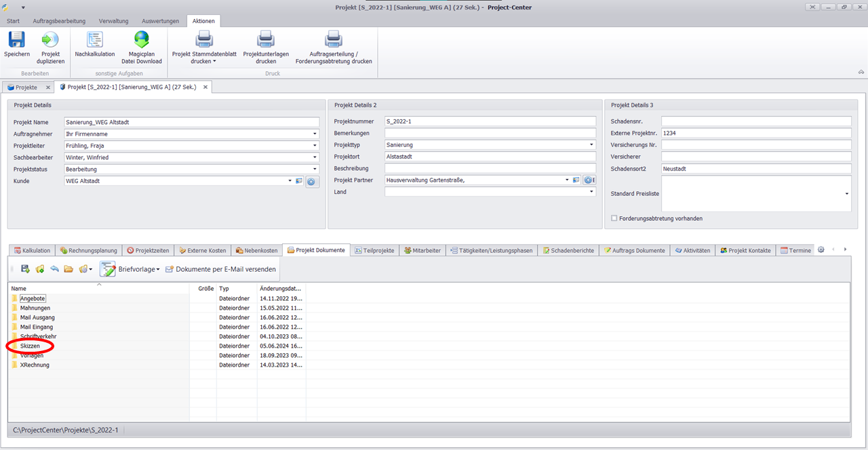Click the Speichern save icon

(16, 41)
